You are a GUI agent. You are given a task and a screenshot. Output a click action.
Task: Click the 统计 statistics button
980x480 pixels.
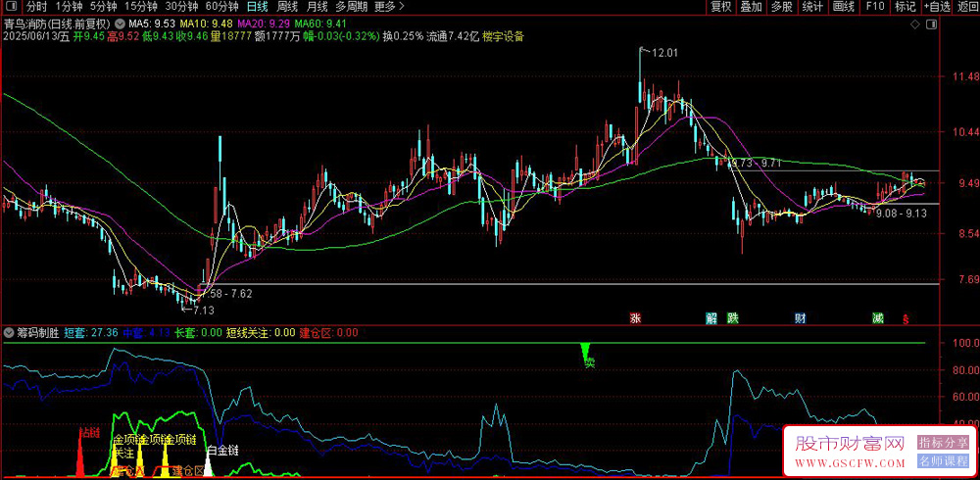coord(811,6)
